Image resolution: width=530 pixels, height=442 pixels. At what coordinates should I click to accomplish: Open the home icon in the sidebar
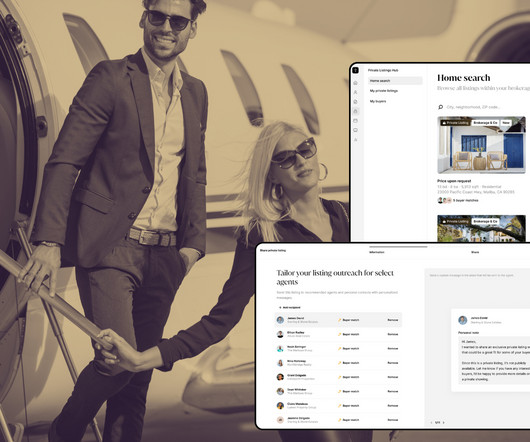click(355, 83)
